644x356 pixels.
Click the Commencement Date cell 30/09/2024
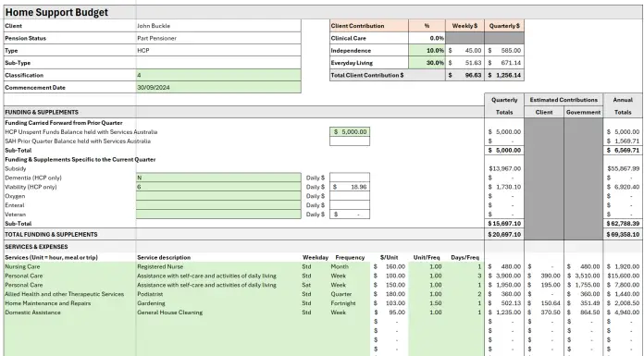tap(218, 87)
